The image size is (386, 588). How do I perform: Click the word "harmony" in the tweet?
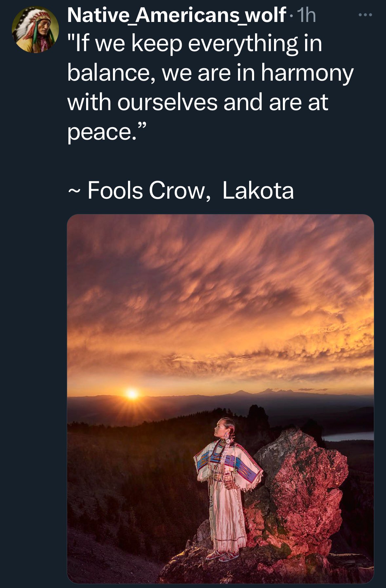click(307, 73)
